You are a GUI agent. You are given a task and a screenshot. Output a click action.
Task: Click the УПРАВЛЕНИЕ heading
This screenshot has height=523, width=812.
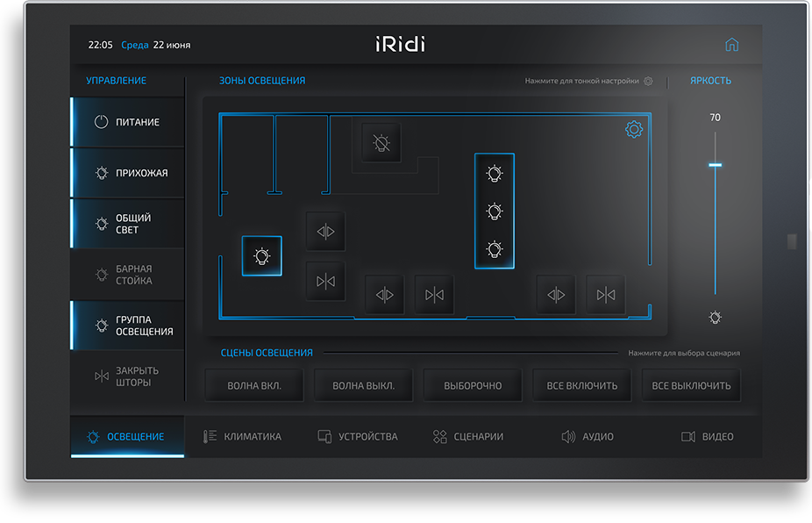pos(116,81)
